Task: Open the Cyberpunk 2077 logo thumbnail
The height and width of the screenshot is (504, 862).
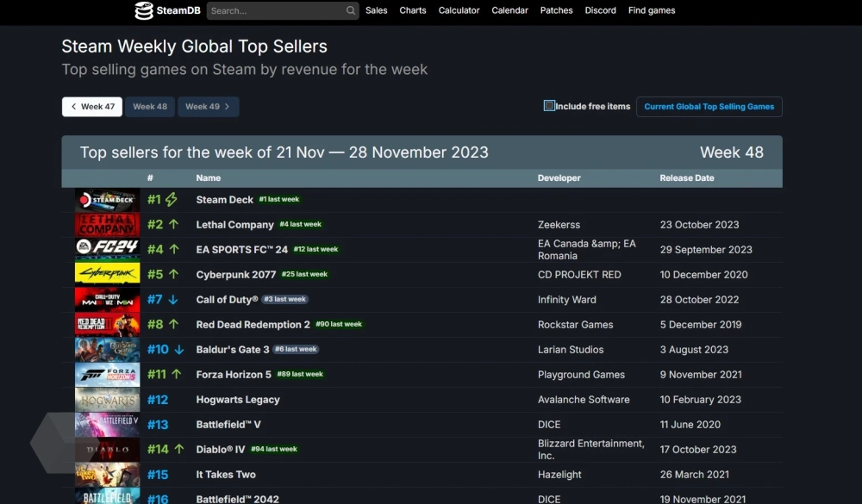Action: coord(107,275)
